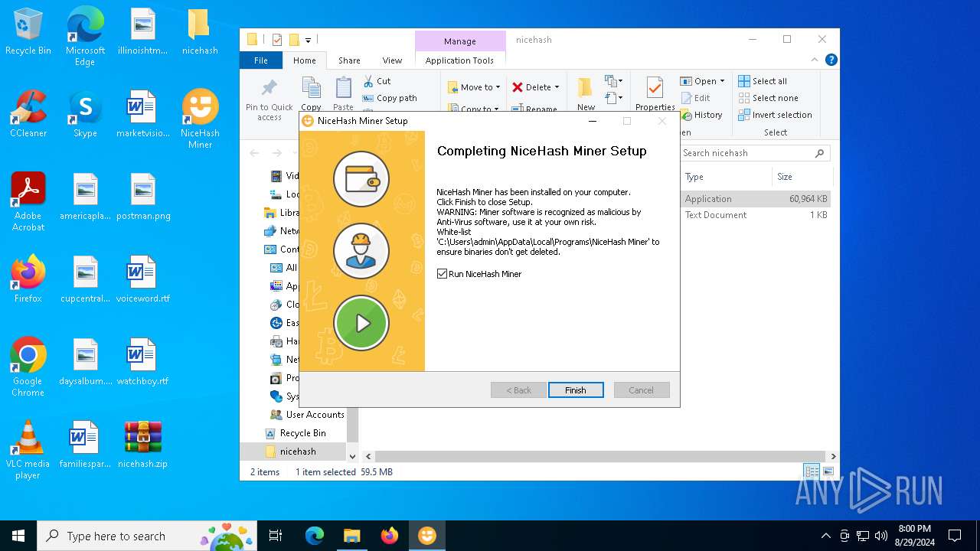This screenshot has width=980, height=551.
Task: Open History from the ribbon
Action: [701, 115]
